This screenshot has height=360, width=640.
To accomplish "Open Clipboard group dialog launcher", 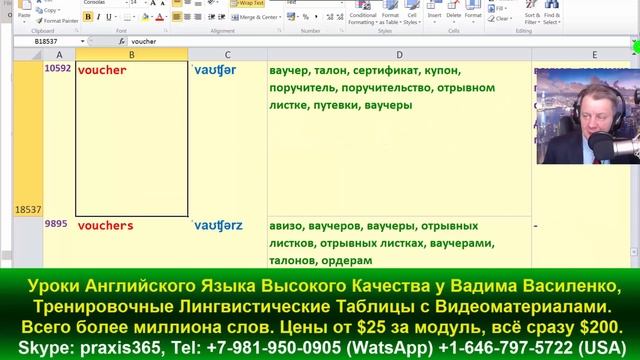I will pyautogui.click(x=76, y=31).
